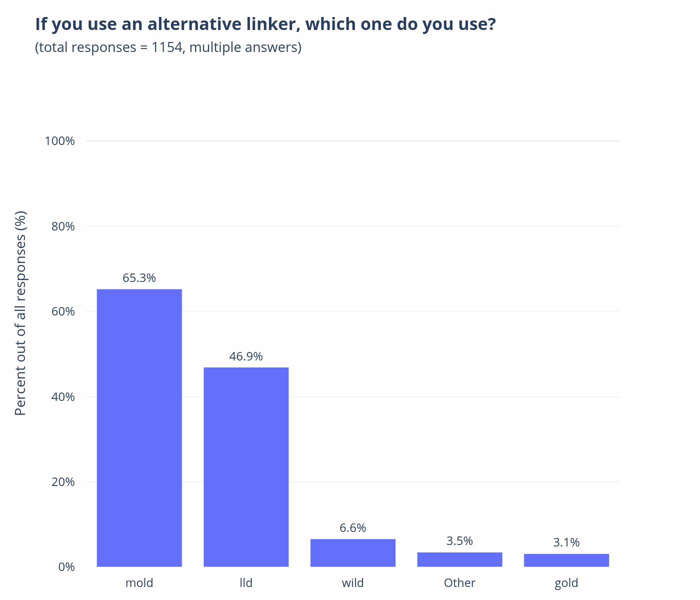Image resolution: width=700 pixels, height=600 pixels.
Task: Select the Other bar
Action: pyautogui.click(x=459, y=559)
